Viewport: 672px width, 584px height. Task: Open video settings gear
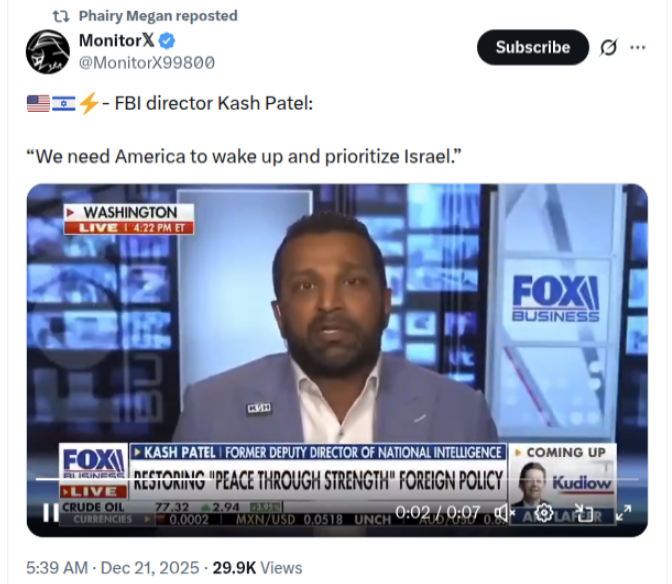click(544, 513)
